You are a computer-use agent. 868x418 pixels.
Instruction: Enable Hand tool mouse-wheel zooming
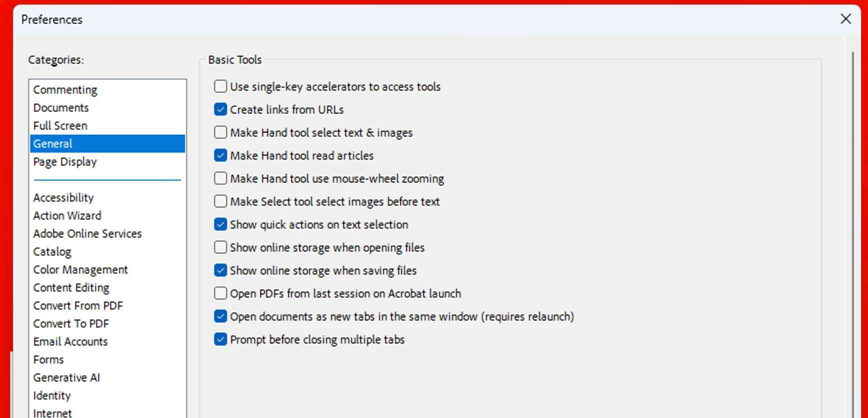pos(220,178)
